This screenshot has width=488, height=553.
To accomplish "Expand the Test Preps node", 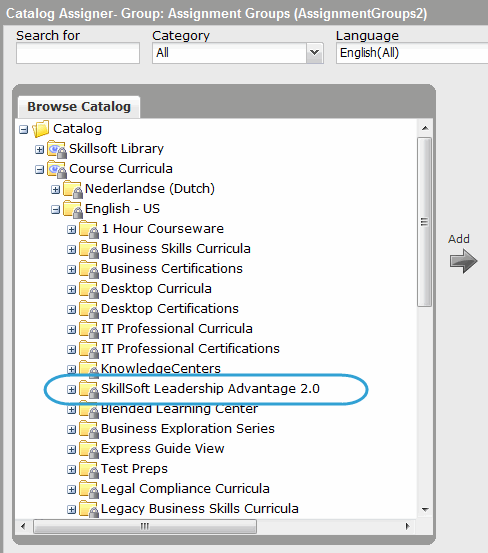I will pos(72,470).
